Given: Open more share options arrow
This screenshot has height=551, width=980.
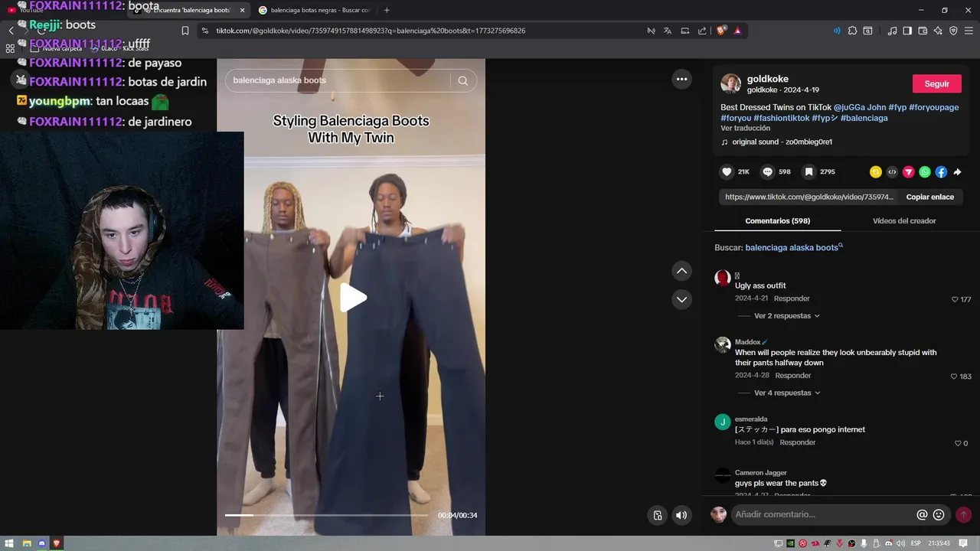Looking at the screenshot, I should tap(957, 172).
